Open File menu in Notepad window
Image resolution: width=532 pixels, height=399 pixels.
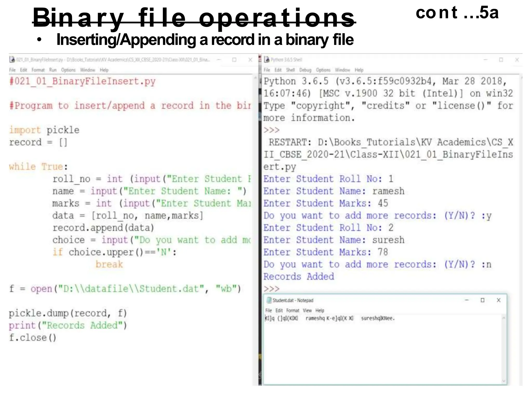click(269, 310)
